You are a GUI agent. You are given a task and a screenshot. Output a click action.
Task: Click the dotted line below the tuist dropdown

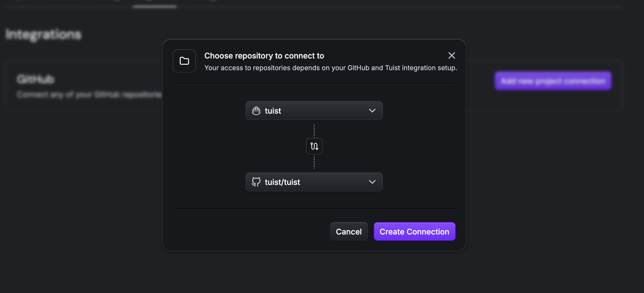point(314,130)
